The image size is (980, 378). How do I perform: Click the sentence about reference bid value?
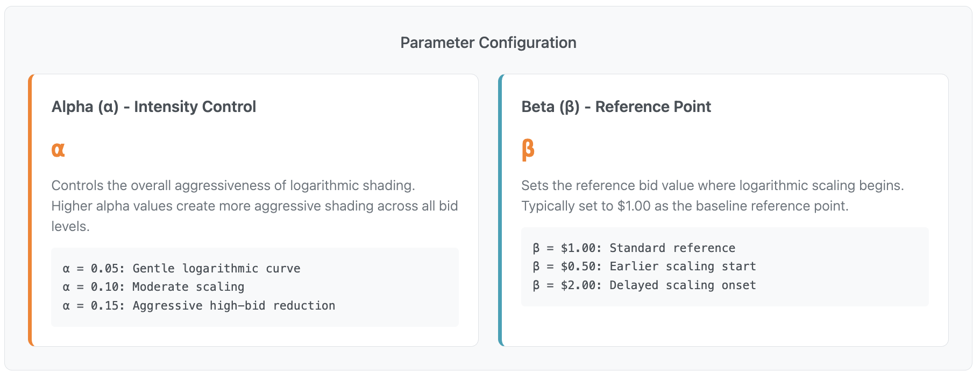coord(712,186)
